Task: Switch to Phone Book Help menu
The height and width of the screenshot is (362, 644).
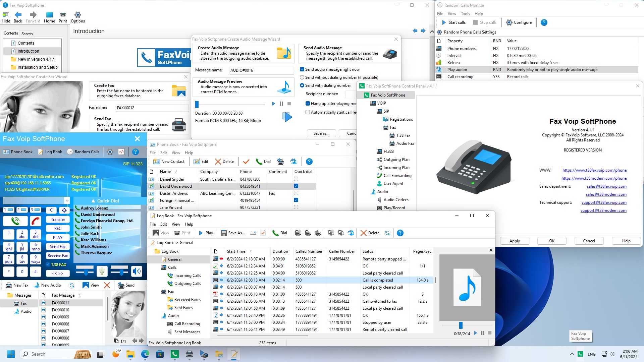Action: pyautogui.click(x=189, y=153)
